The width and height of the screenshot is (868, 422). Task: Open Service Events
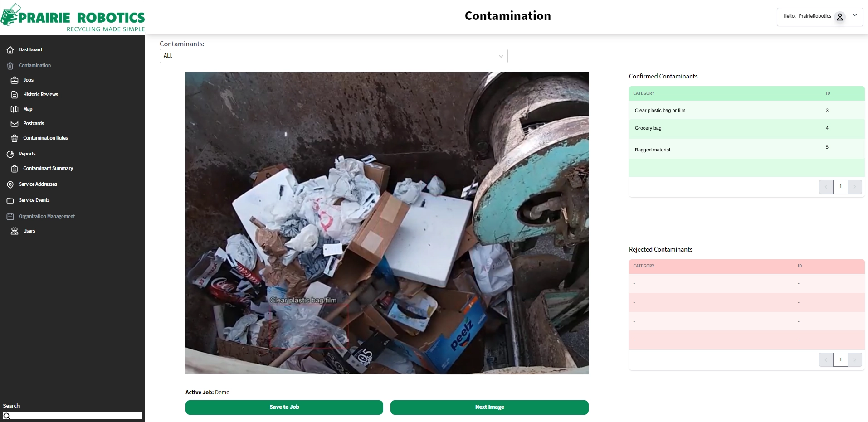(34, 200)
